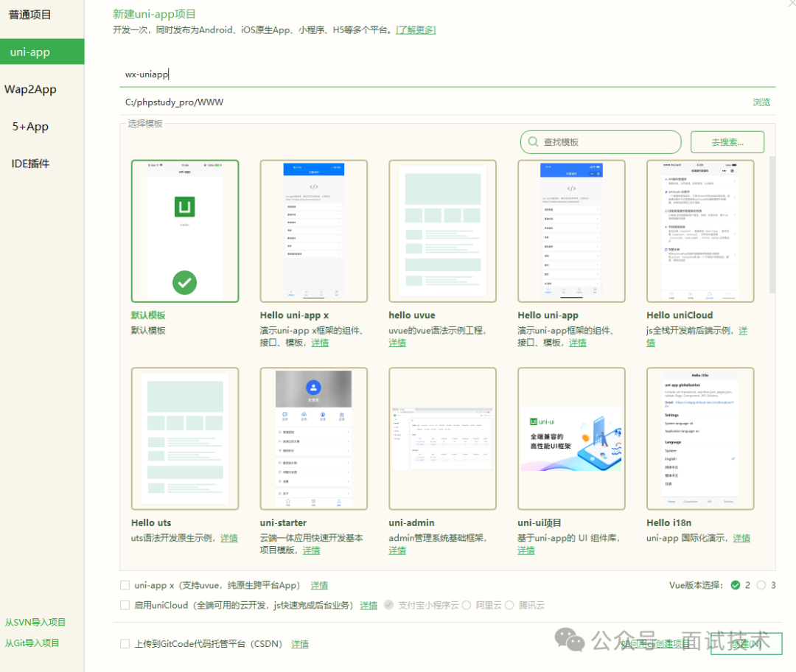Click the 查找模板 template search box
Screen dimensions: 796x672
coord(601,142)
